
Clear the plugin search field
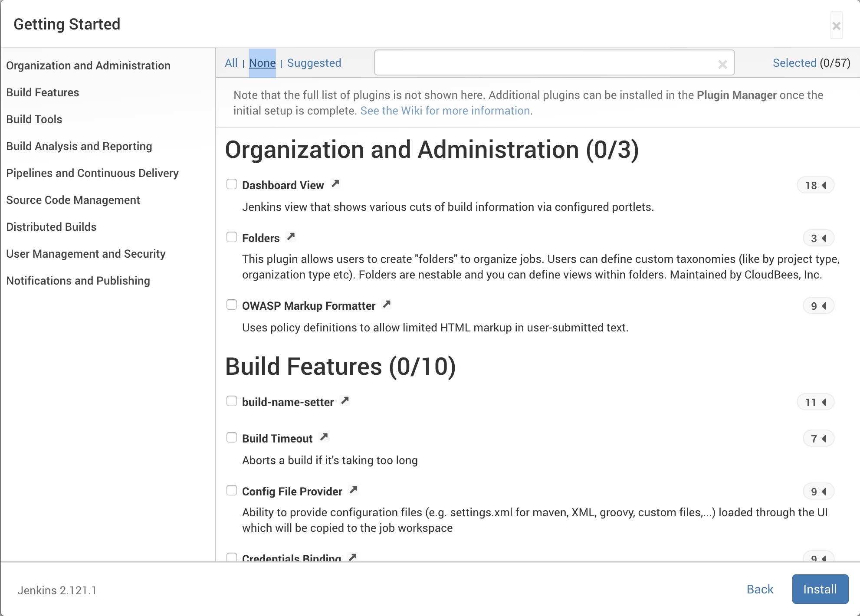coord(722,64)
